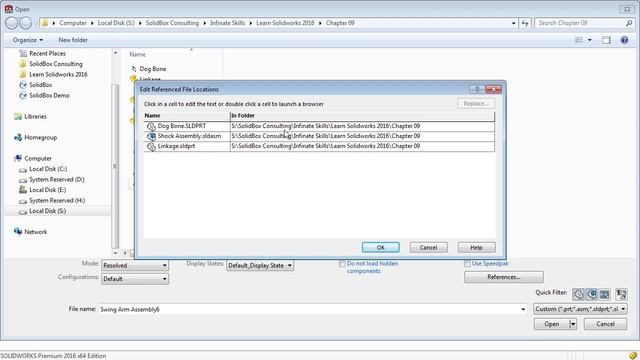Screen dimensions: 640x360
Task: Refresh the Chapter 09 folder view
Action: pos(525,23)
